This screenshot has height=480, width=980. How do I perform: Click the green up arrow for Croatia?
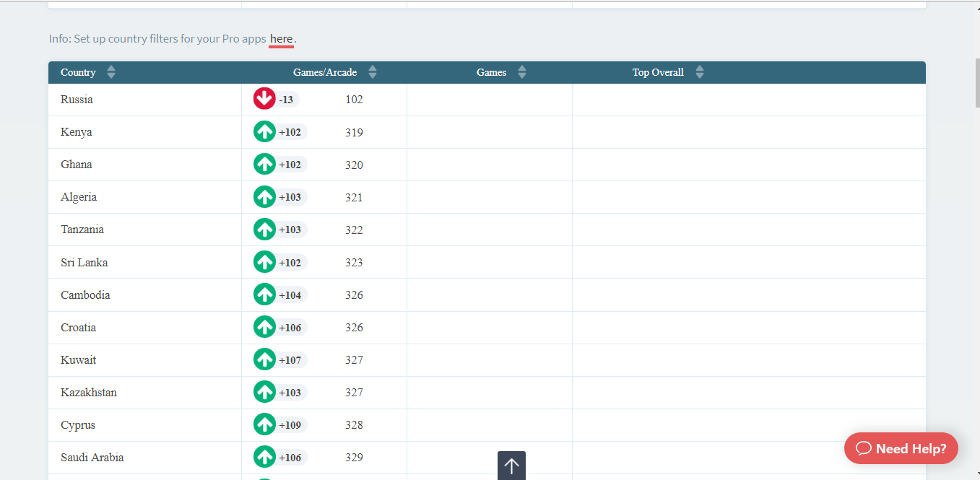pyautogui.click(x=264, y=327)
